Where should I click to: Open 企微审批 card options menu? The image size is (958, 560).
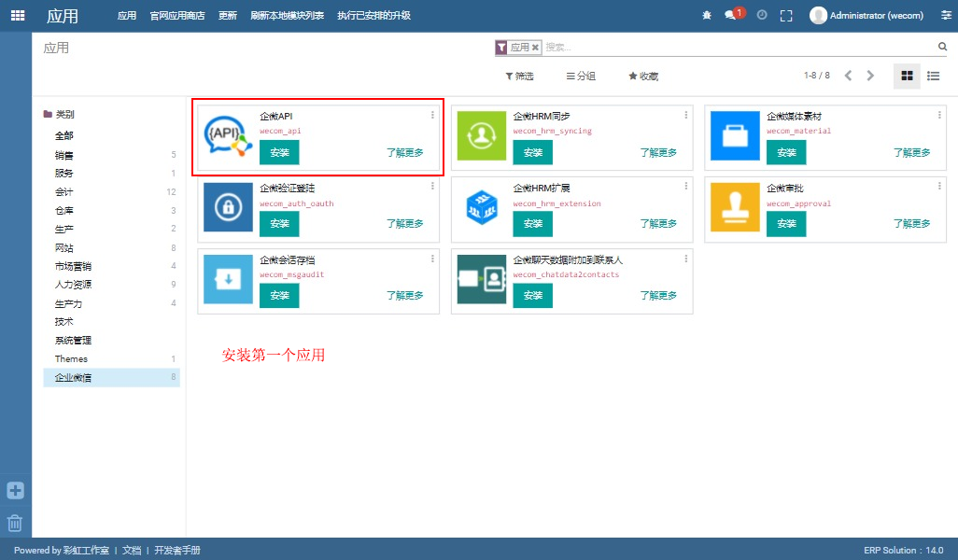(939, 187)
